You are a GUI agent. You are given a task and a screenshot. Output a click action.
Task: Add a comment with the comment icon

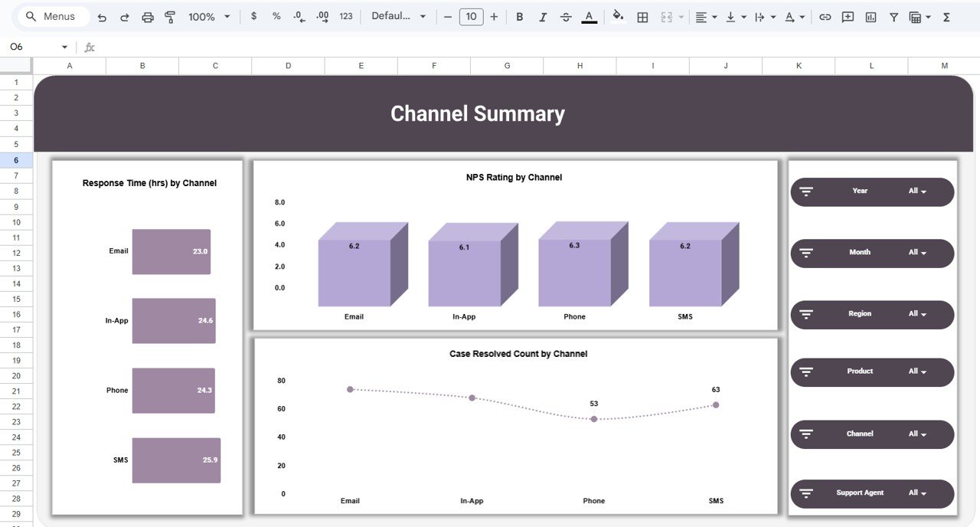[x=848, y=15]
